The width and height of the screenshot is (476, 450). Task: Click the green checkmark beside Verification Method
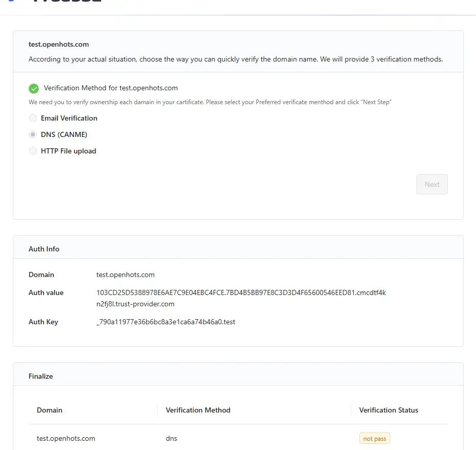click(x=34, y=88)
